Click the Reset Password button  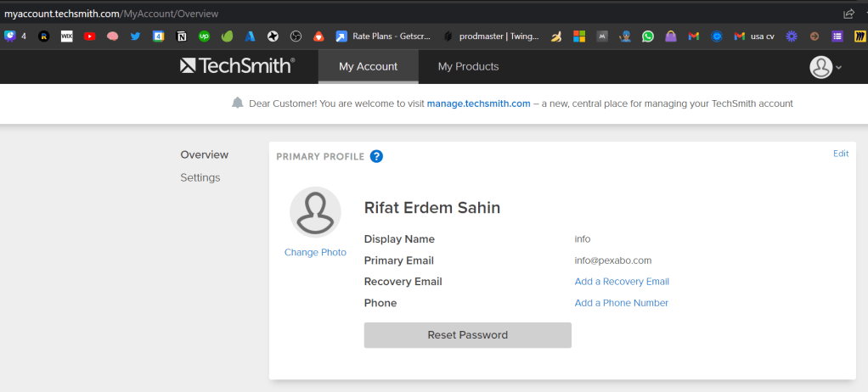[468, 335]
